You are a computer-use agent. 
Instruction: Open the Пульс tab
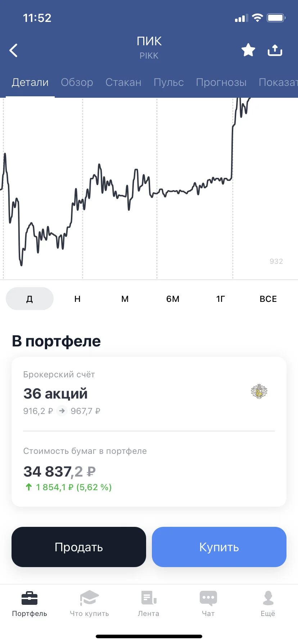pyautogui.click(x=169, y=82)
